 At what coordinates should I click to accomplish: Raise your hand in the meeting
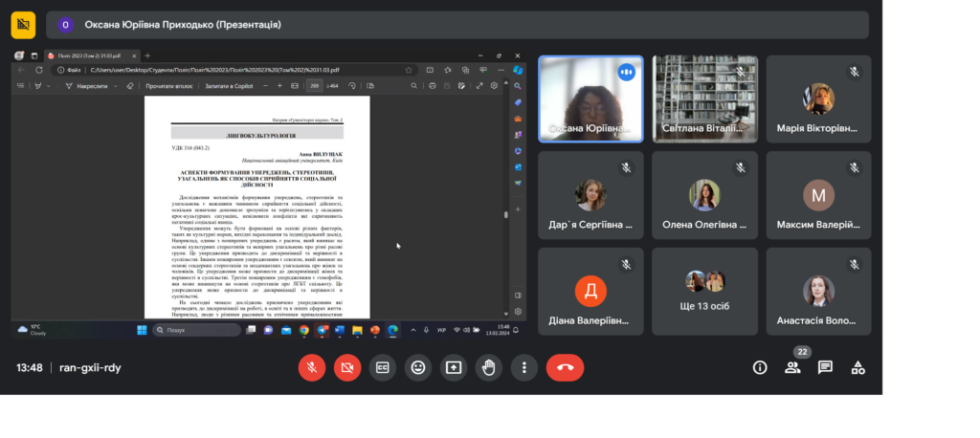[x=489, y=367]
